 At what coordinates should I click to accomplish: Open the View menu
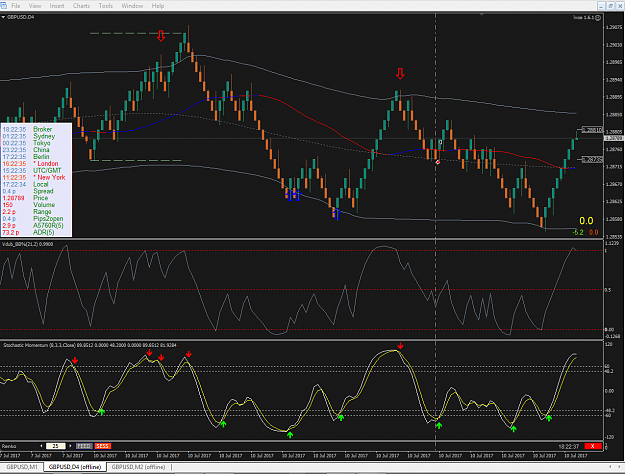(x=35, y=6)
